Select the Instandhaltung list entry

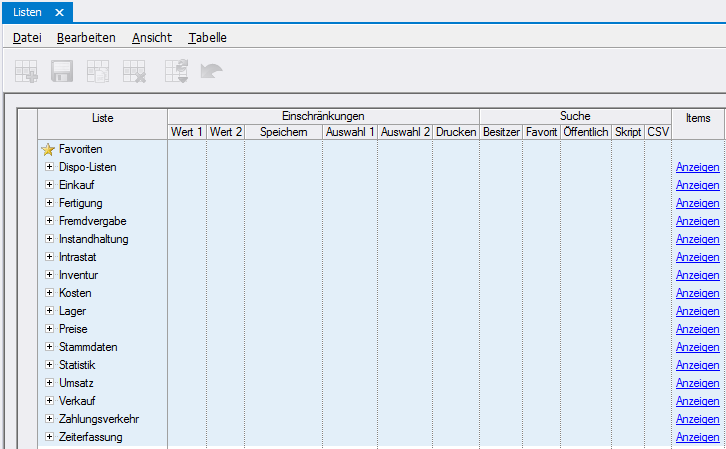point(93,239)
